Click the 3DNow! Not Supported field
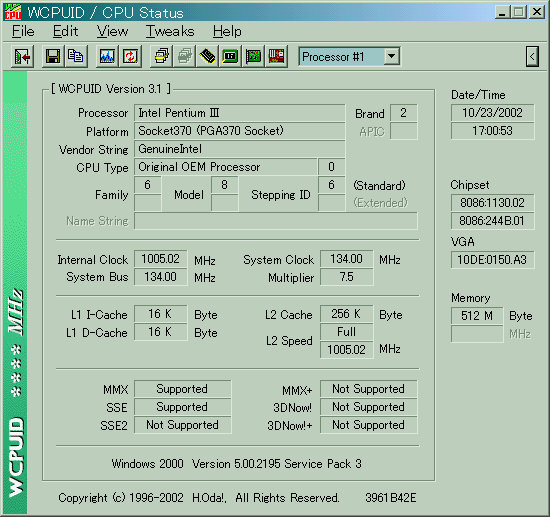Screen dimensions: 550x517 click(x=368, y=407)
